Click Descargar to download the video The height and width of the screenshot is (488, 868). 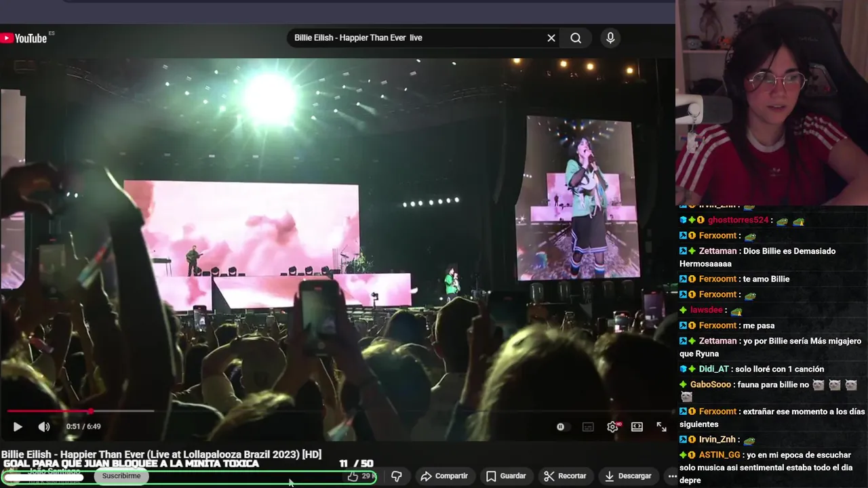coord(628,476)
